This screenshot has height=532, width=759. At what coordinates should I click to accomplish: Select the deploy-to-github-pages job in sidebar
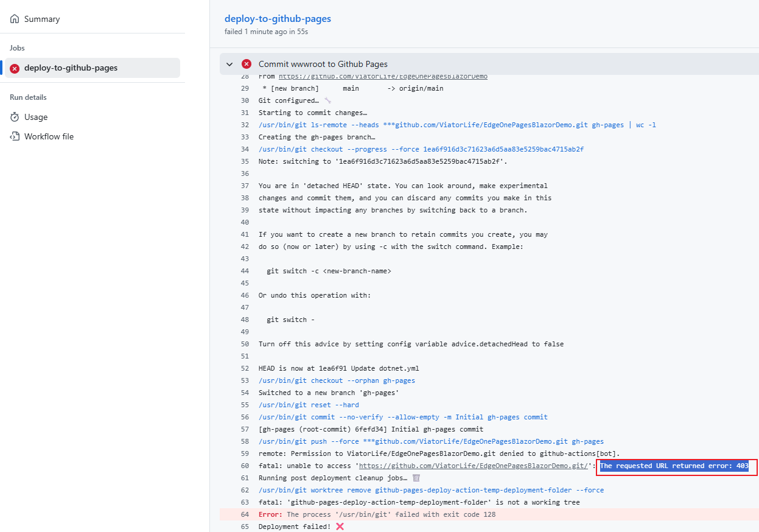point(71,68)
